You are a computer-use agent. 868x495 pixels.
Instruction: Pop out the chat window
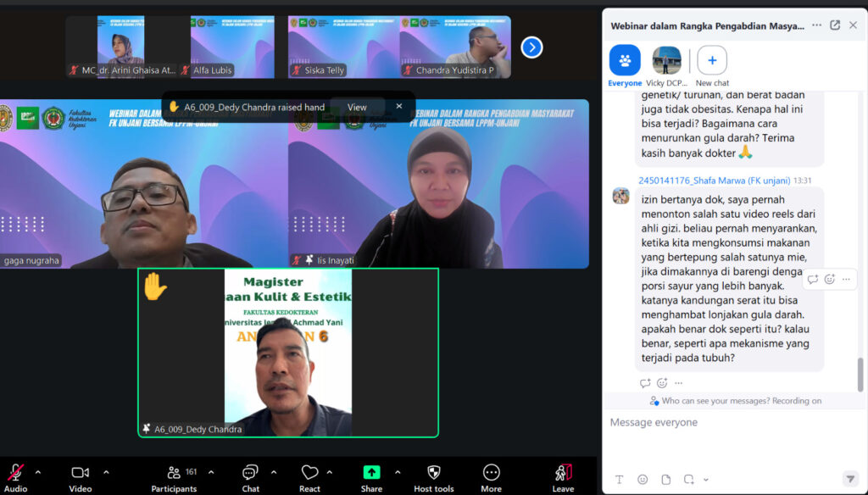tap(835, 25)
